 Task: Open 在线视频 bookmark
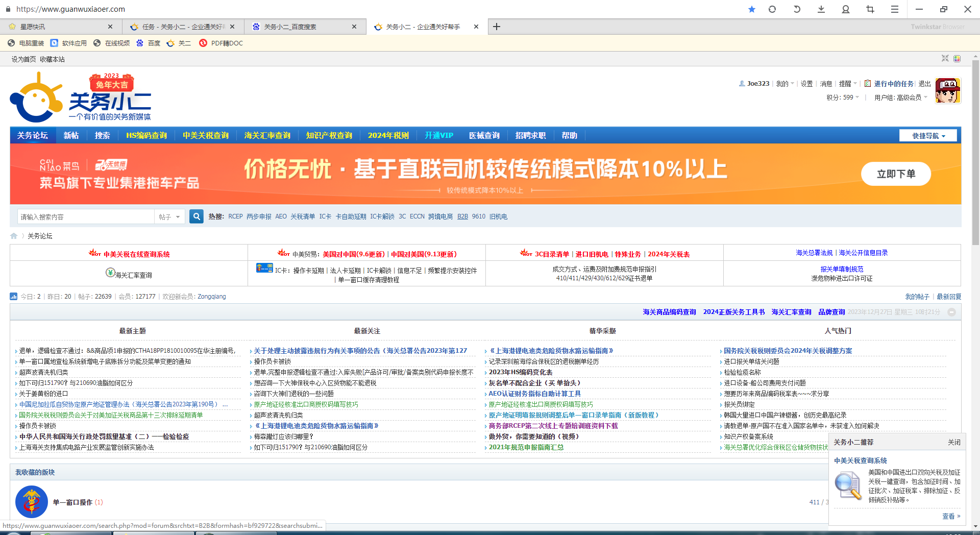pos(112,43)
